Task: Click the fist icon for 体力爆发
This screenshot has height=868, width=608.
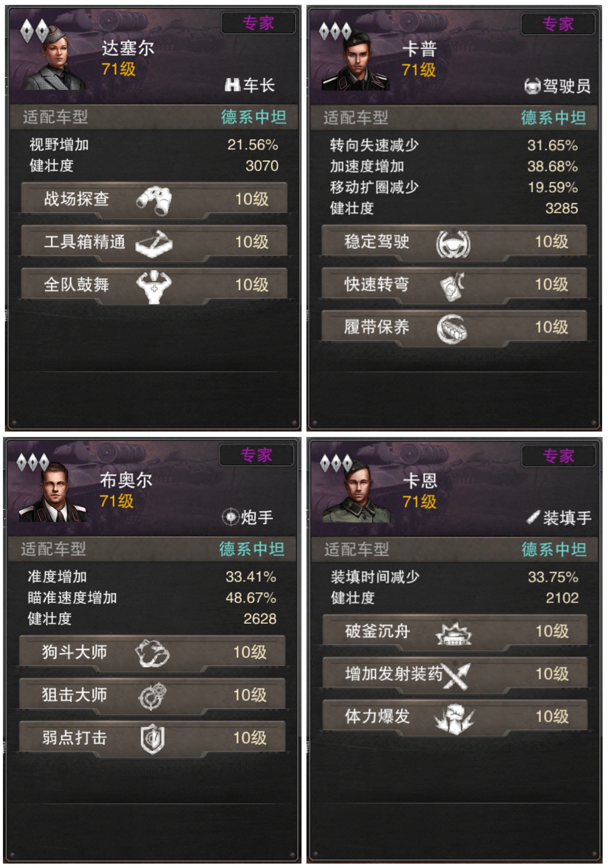Action: (454, 718)
